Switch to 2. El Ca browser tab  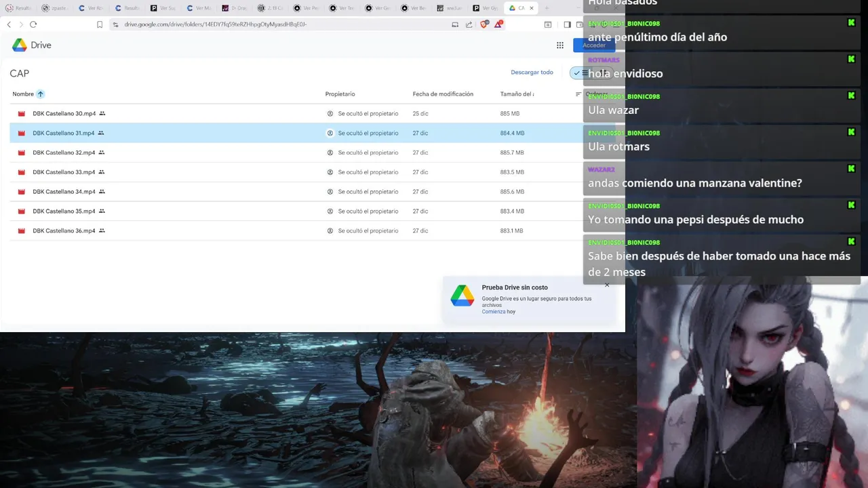click(x=271, y=8)
